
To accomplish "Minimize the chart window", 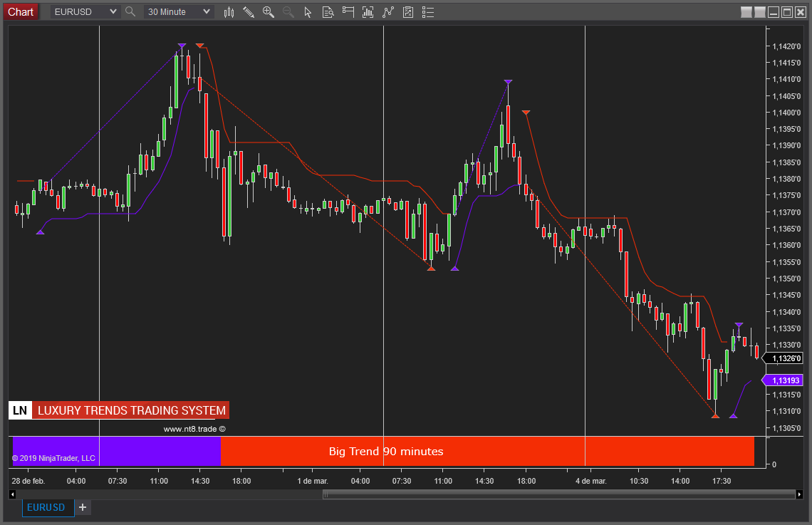I will pyautogui.click(x=773, y=12).
